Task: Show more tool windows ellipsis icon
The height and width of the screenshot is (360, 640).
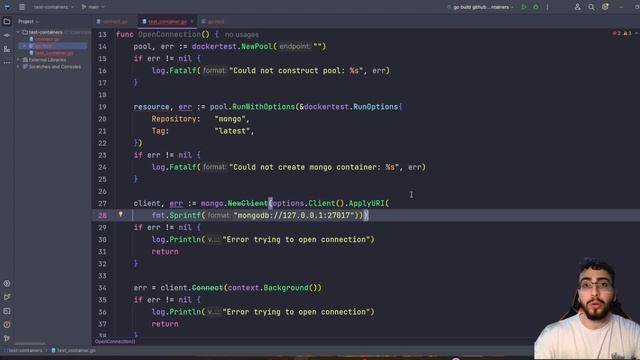Action: point(7,63)
